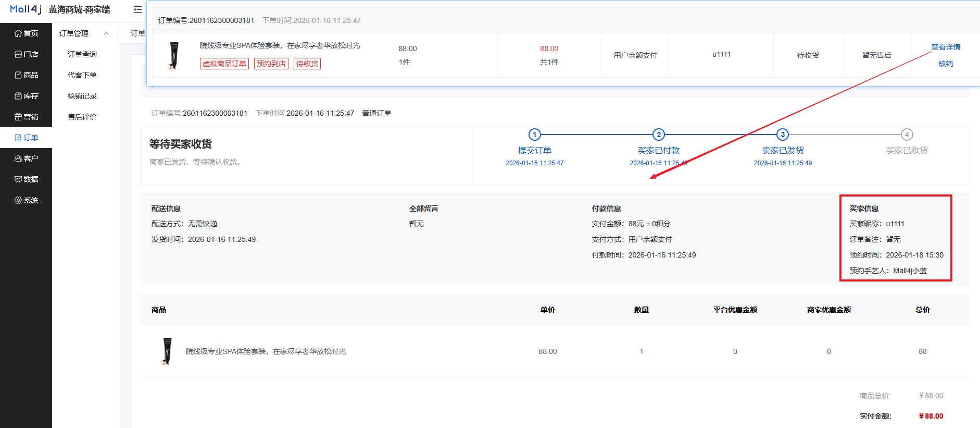Click the 预约到店 tag
Viewport: 980px width, 428px height.
(271, 64)
